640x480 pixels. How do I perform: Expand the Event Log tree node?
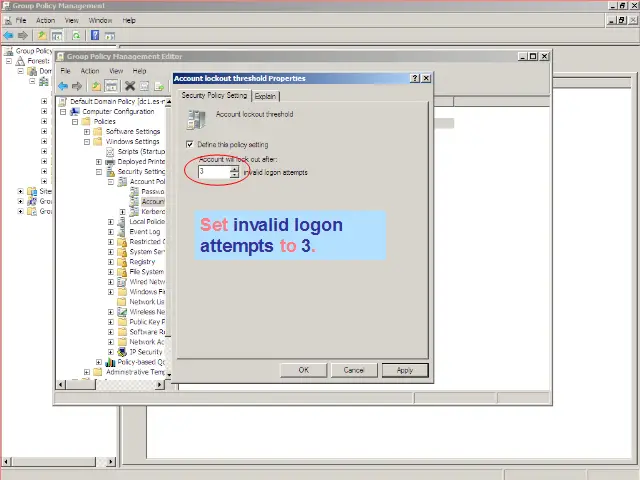point(111,231)
